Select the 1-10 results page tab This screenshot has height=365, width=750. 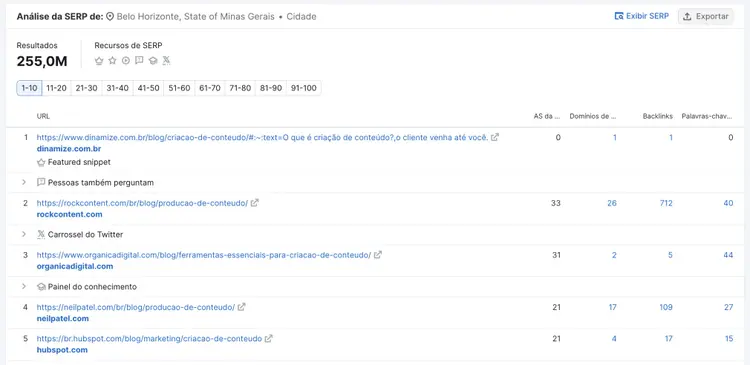[30, 88]
